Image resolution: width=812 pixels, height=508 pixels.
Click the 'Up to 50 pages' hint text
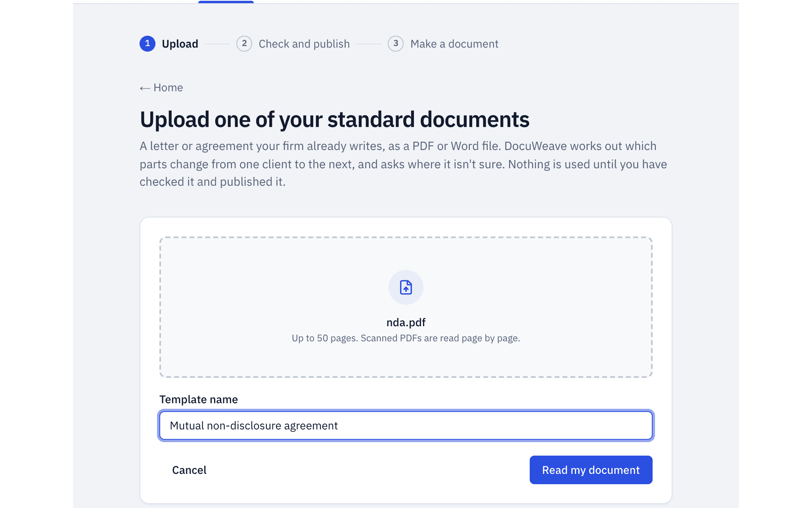click(x=406, y=338)
